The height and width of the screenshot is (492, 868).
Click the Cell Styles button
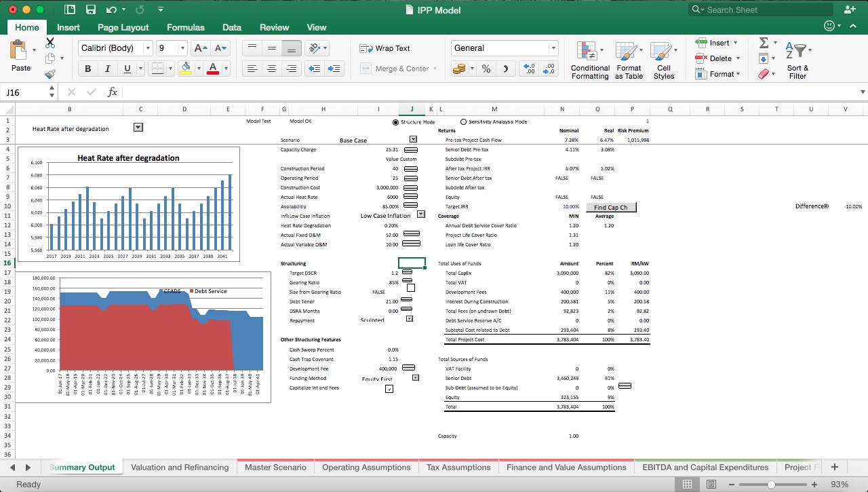pos(664,60)
